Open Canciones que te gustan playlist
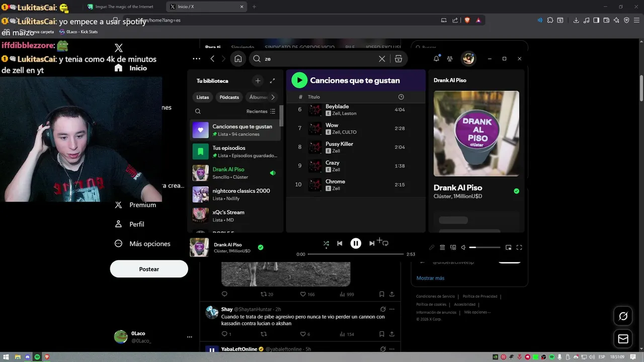The width and height of the screenshot is (644, 362). [x=235, y=130]
